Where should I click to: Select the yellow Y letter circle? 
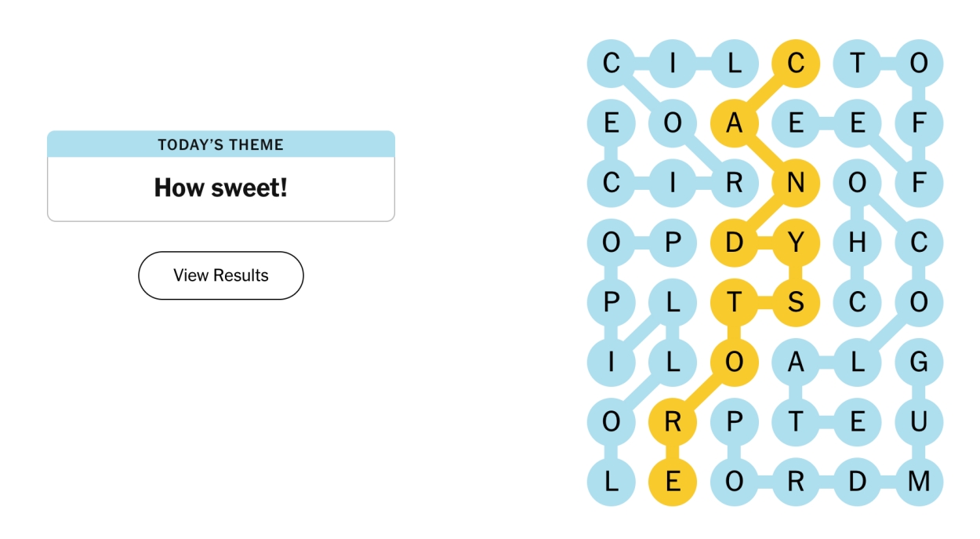793,242
